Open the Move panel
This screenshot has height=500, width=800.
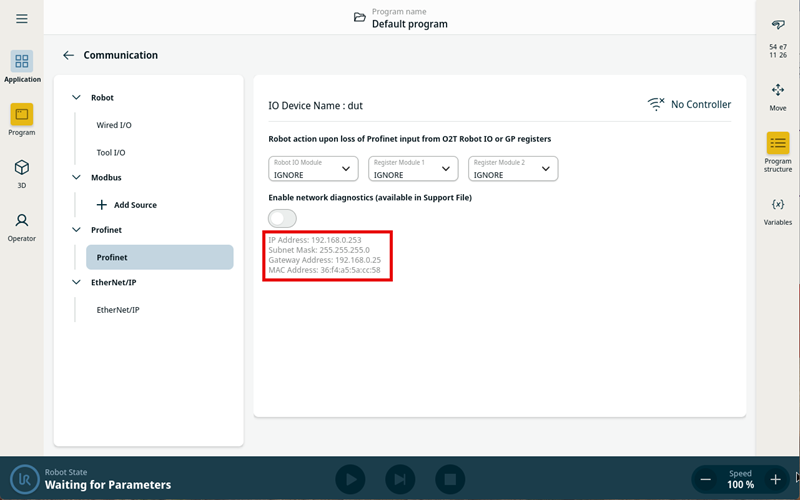click(777, 96)
